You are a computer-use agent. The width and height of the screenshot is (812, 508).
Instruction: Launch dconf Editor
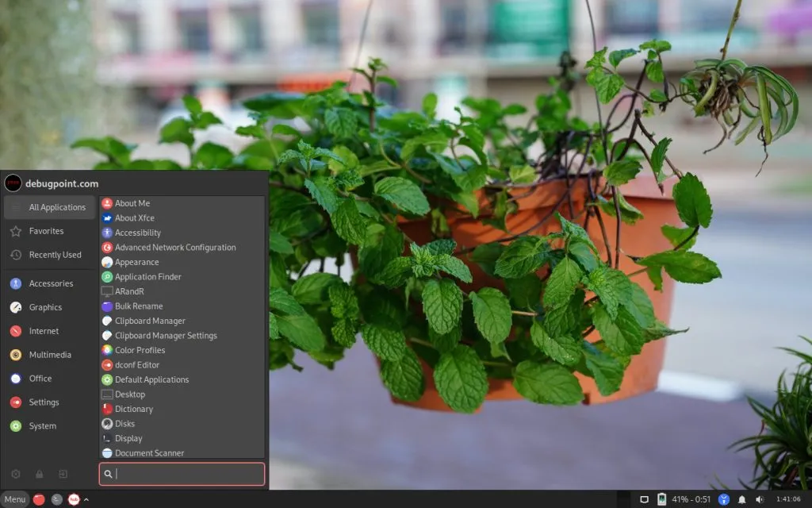(x=182, y=365)
